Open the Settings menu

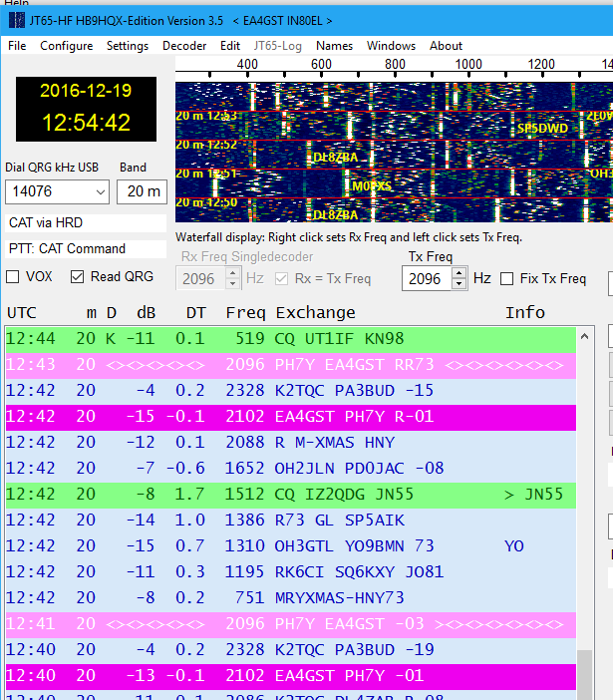(x=128, y=46)
